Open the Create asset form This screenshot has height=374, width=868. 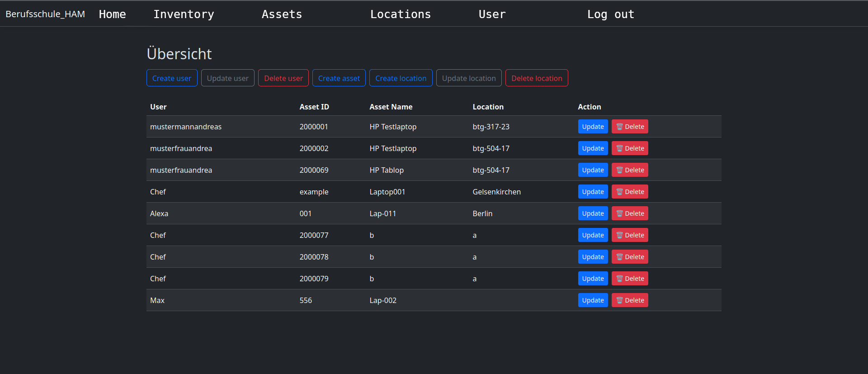(339, 78)
